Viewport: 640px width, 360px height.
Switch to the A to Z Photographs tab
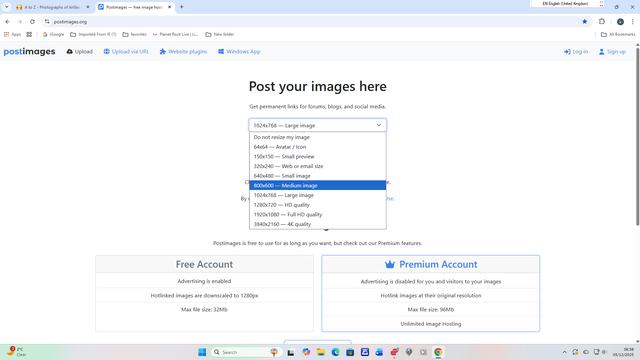[52, 7]
